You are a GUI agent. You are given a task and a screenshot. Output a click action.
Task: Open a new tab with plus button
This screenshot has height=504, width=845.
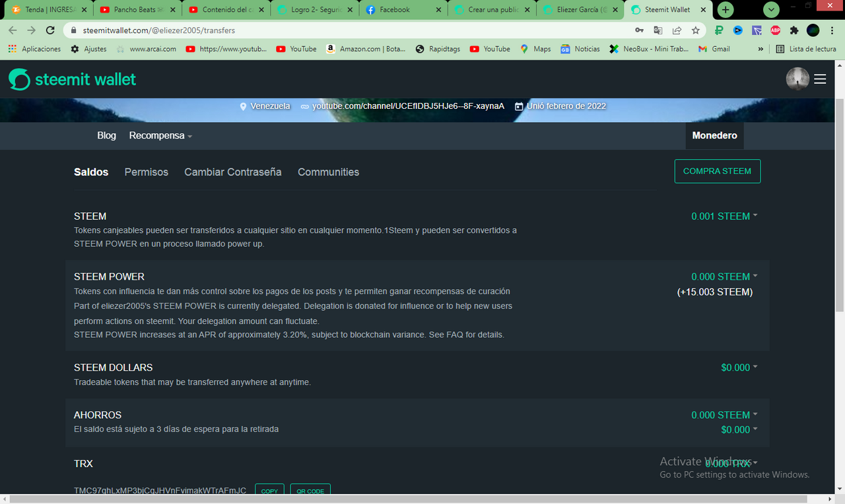[x=726, y=10]
